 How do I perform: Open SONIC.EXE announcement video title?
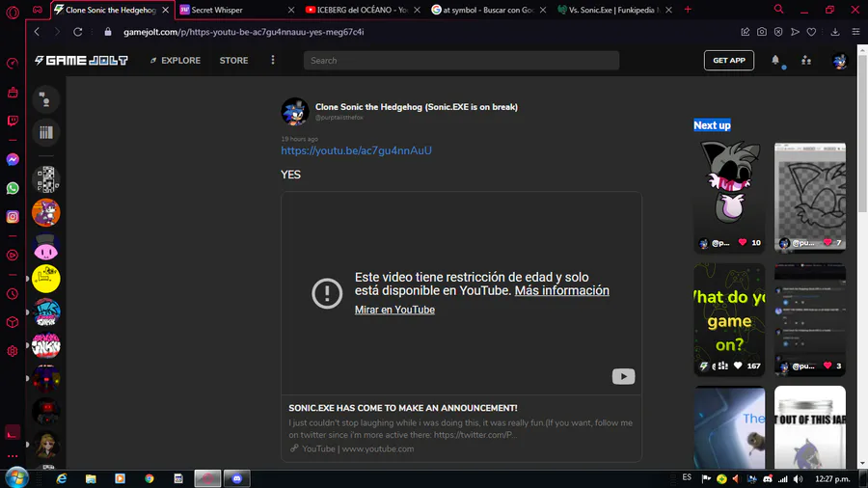[x=402, y=408]
